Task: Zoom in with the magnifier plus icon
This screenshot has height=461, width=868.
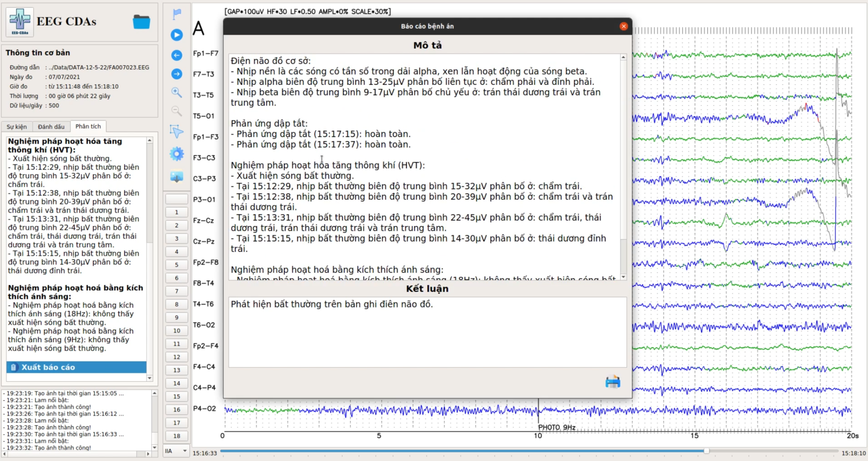Action: click(x=177, y=92)
